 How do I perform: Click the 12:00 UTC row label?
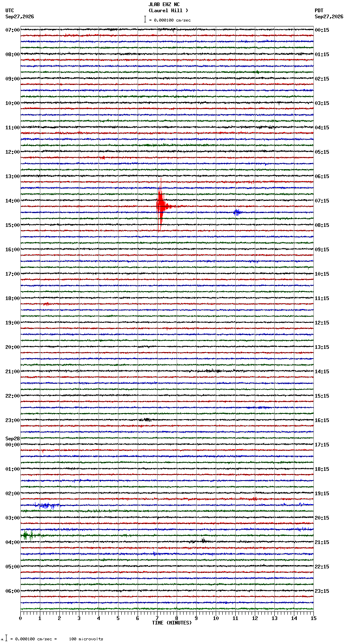(13, 152)
